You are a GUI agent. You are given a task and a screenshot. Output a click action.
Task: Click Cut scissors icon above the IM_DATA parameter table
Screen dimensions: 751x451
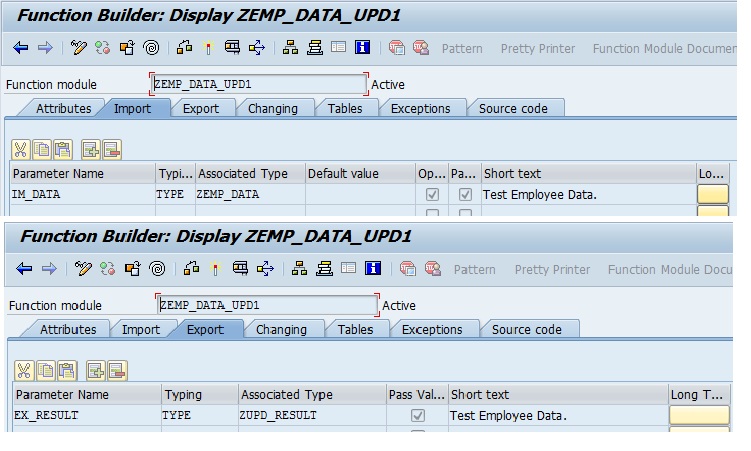click(x=20, y=150)
